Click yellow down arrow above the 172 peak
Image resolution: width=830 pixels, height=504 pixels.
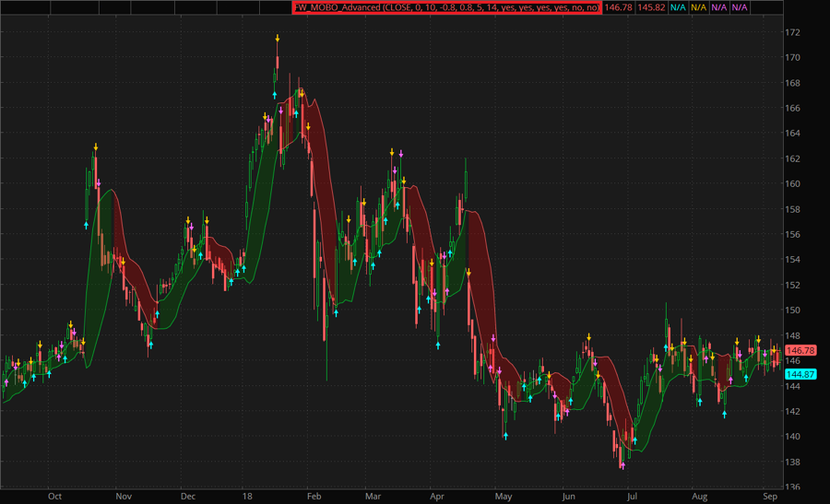pyautogui.click(x=277, y=38)
